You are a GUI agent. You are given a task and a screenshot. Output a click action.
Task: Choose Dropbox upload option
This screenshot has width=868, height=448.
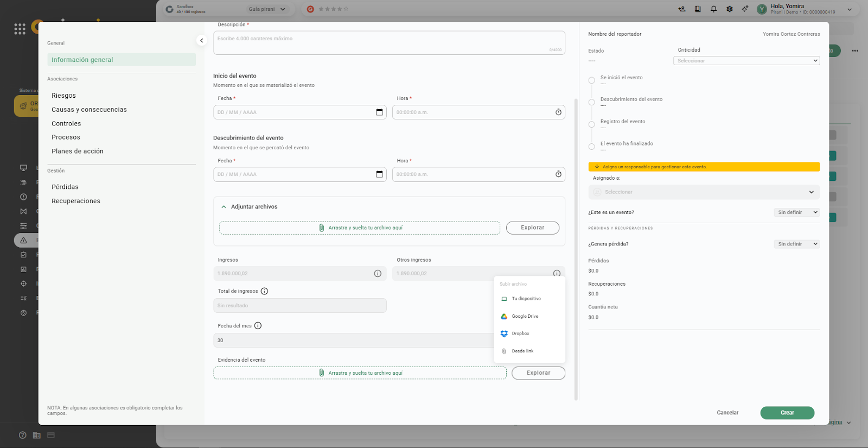pos(520,333)
